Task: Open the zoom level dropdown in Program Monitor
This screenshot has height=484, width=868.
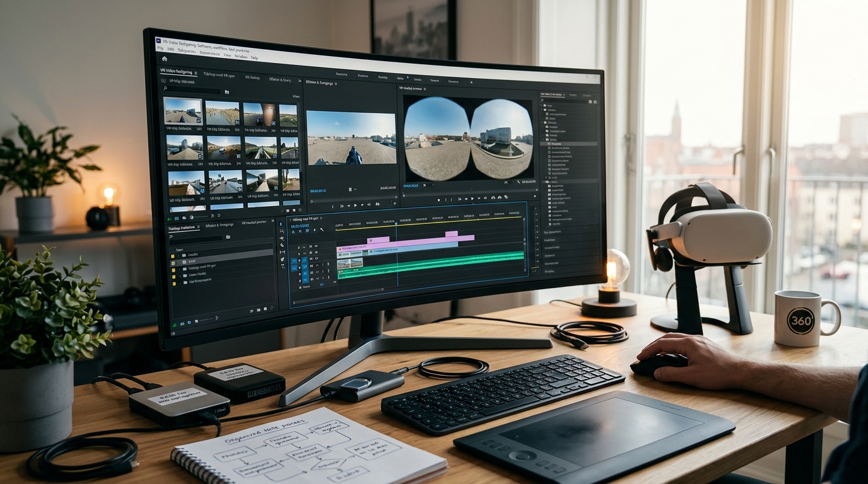Action: pyautogui.click(x=426, y=185)
